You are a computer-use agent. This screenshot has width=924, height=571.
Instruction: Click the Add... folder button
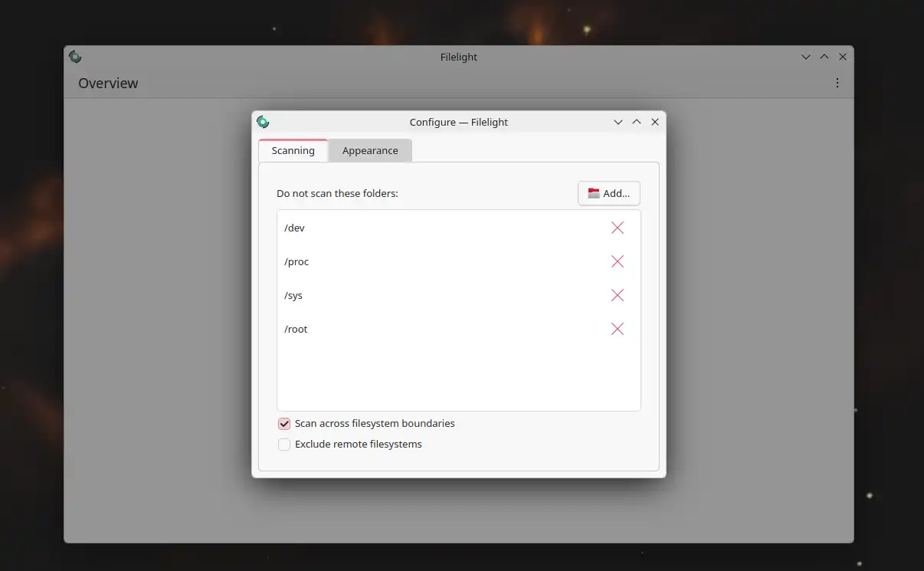pyautogui.click(x=608, y=193)
